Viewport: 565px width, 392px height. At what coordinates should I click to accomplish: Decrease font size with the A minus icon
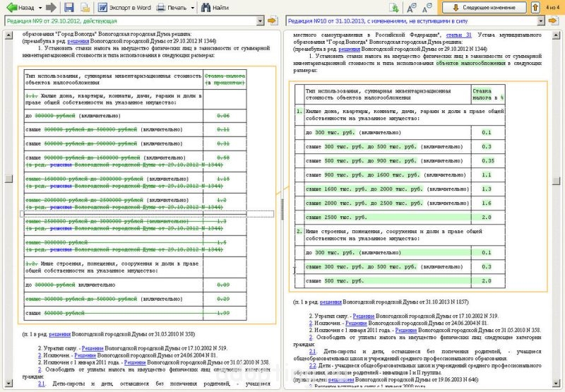click(x=427, y=8)
